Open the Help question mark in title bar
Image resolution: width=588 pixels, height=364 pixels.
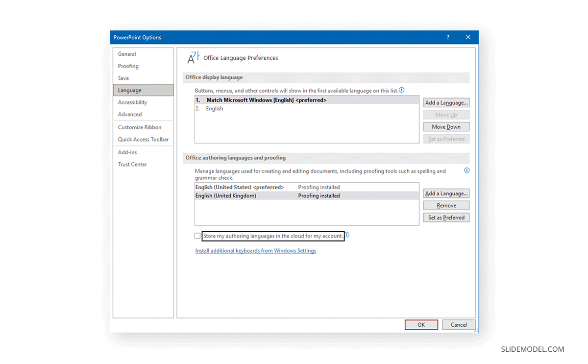447,37
